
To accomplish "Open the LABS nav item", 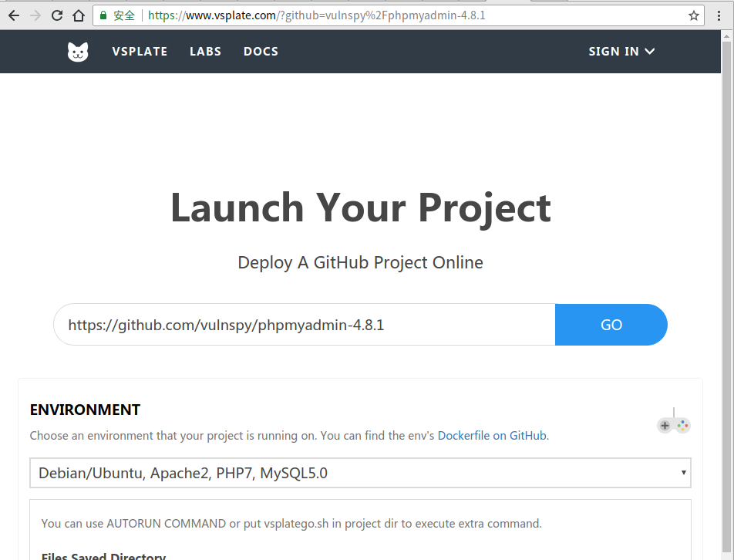I will tap(206, 52).
